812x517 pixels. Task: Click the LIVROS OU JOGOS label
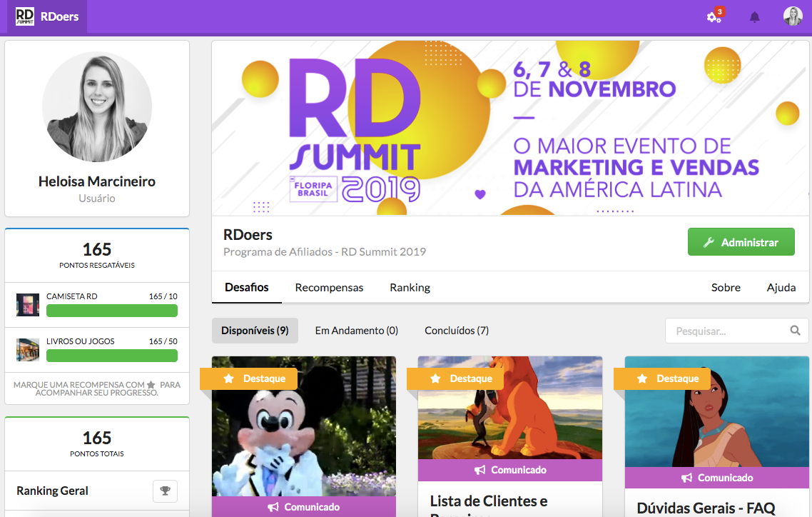pos(80,341)
